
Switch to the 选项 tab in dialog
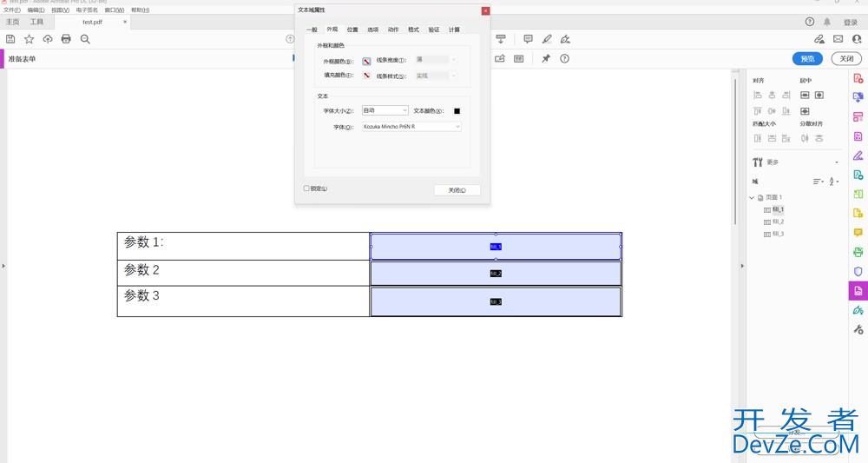coord(373,30)
